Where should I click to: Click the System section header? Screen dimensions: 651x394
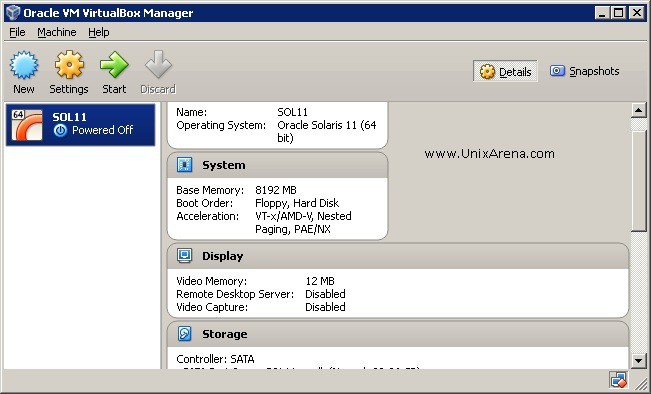pyautogui.click(x=277, y=165)
